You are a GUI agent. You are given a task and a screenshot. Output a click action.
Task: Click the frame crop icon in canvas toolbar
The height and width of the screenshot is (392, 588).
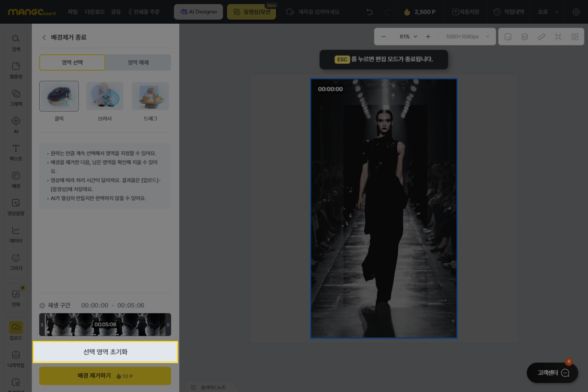pyautogui.click(x=558, y=37)
